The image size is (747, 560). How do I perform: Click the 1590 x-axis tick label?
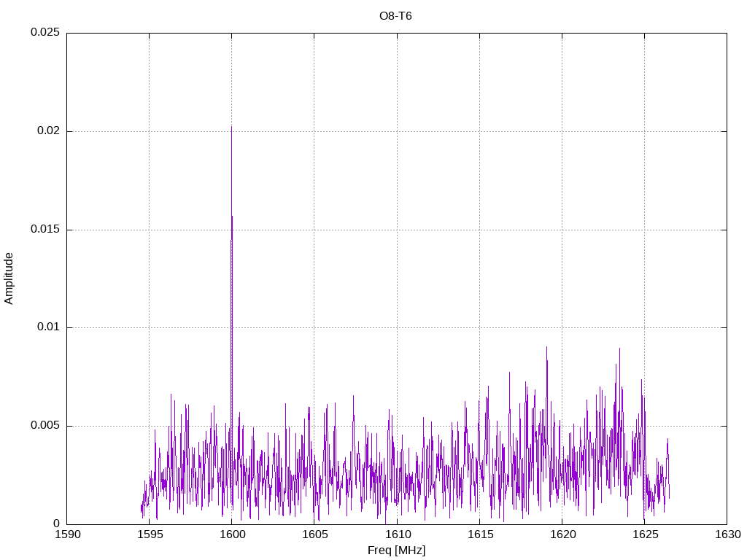(x=68, y=534)
